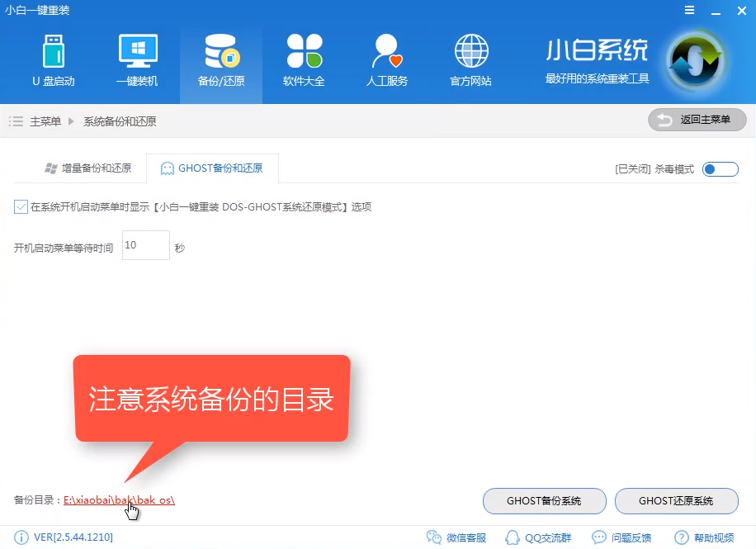The width and height of the screenshot is (756, 549).
Task: Select the GHOST备份和还原 tab
Action: click(x=214, y=167)
